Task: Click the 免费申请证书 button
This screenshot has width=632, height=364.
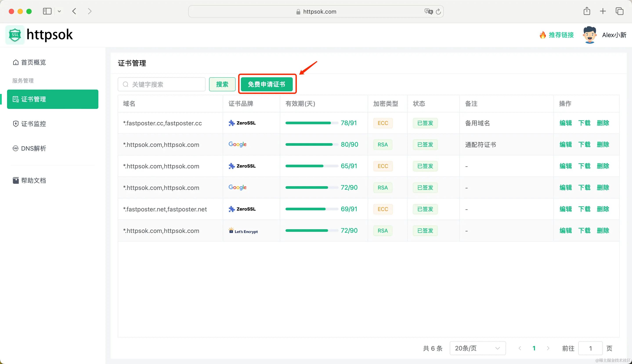Action: [267, 84]
